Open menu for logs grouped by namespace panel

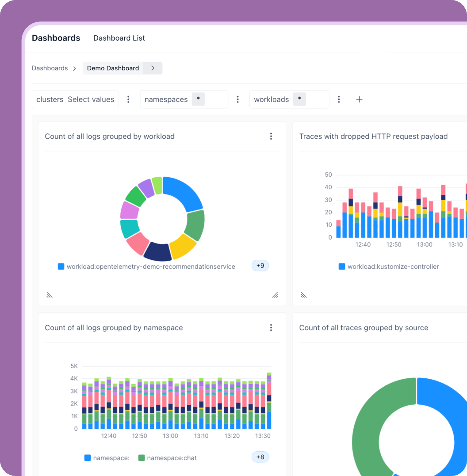click(271, 327)
